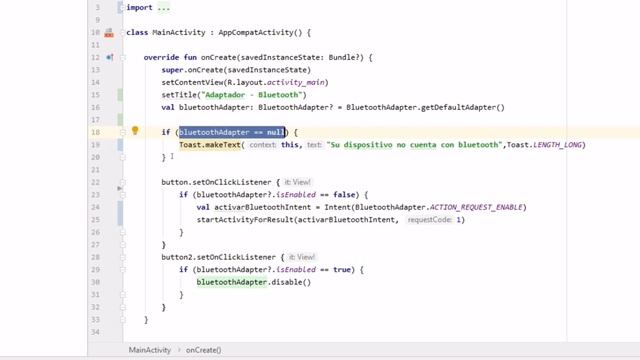Screen dimensions: 640x360
Task: Click the activity_main layout reference
Action: (x=296, y=82)
